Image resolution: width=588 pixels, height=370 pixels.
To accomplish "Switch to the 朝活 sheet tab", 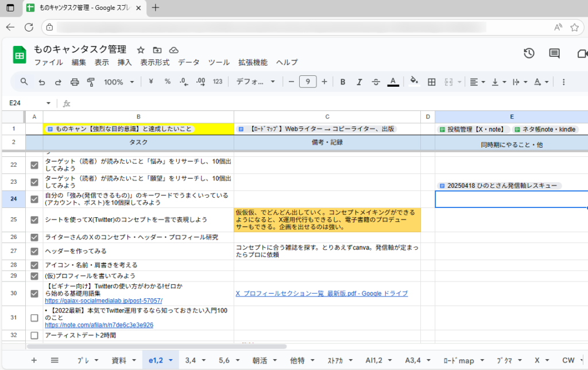I will [260, 360].
